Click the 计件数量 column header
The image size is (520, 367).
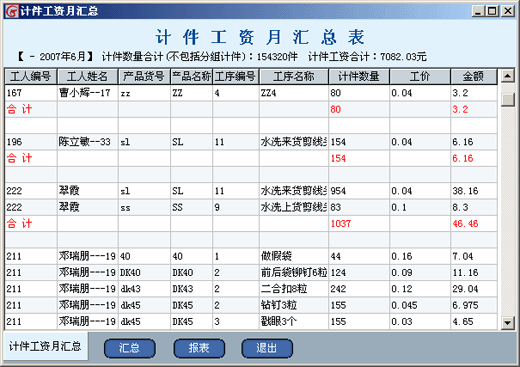pyautogui.click(x=359, y=77)
